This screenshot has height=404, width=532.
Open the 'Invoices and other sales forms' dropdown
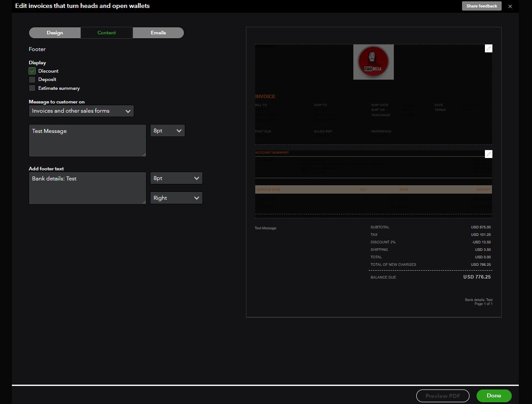(81, 111)
